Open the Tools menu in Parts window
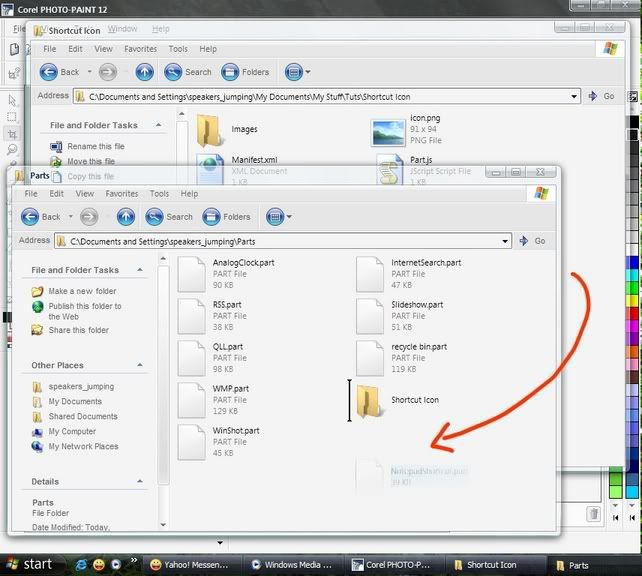This screenshot has width=642, height=576. (159, 194)
